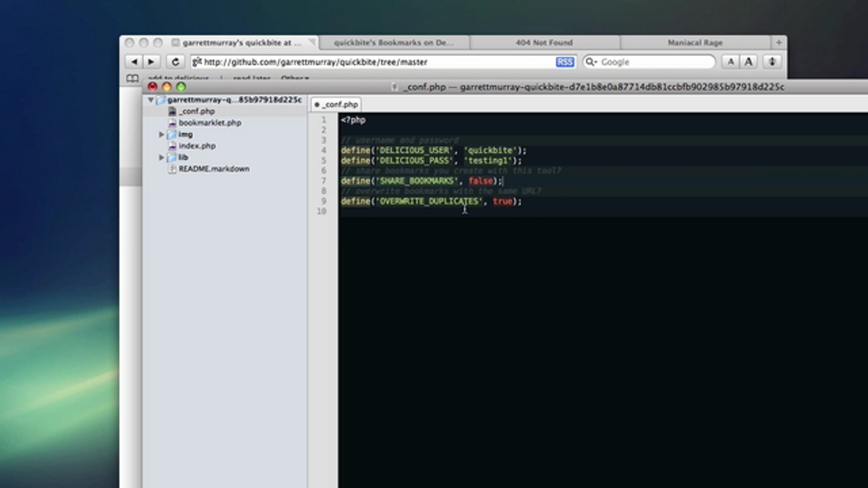Viewport: 868px width, 488px height.
Task: Select index.php in the sidebar
Action: coord(197,146)
